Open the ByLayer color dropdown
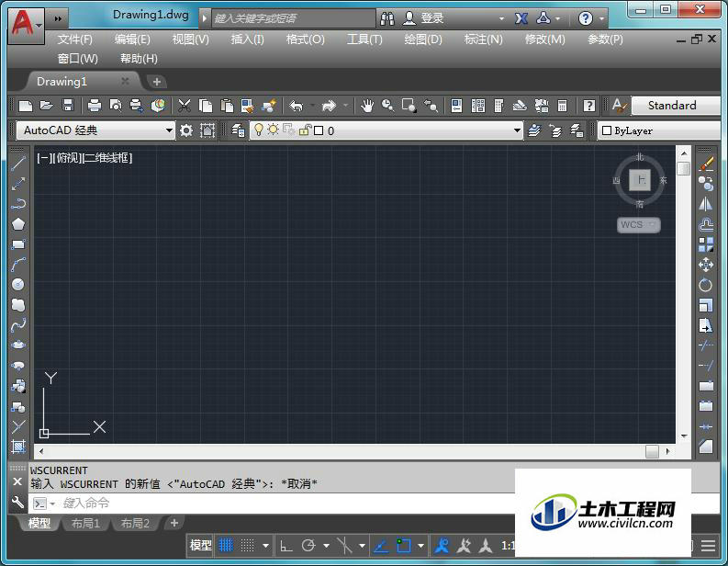 pyautogui.click(x=659, y=130)
